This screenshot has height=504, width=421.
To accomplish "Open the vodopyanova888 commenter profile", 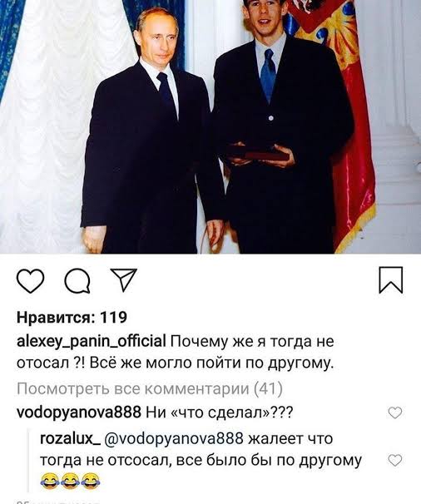I will click(x=79, y=413).
